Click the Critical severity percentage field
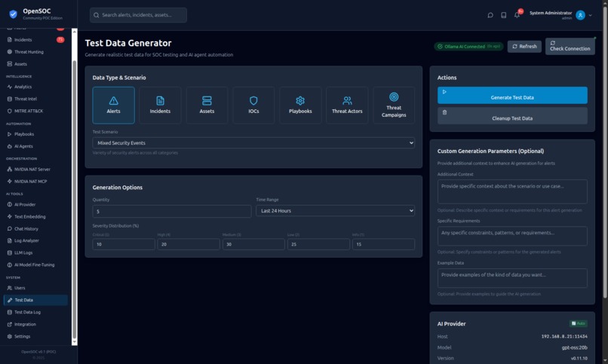Screen dimensions: 608x364 (124, 244)
